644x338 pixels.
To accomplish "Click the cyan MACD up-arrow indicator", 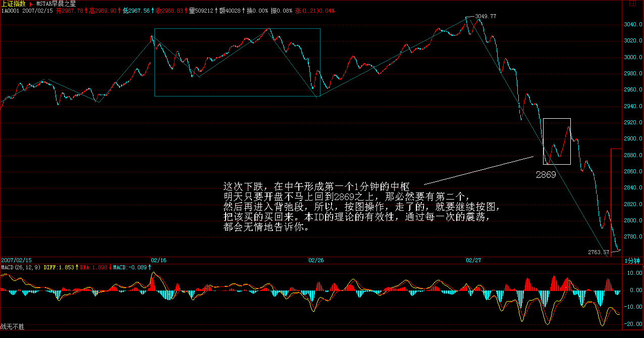I will [x=150, y=267].
